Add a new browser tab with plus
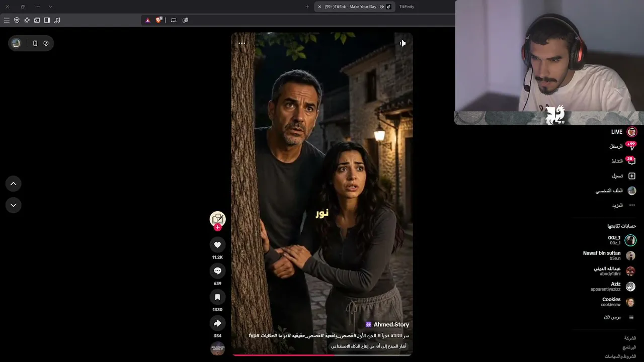The image size is (644, 362). (x=307, y=7)
